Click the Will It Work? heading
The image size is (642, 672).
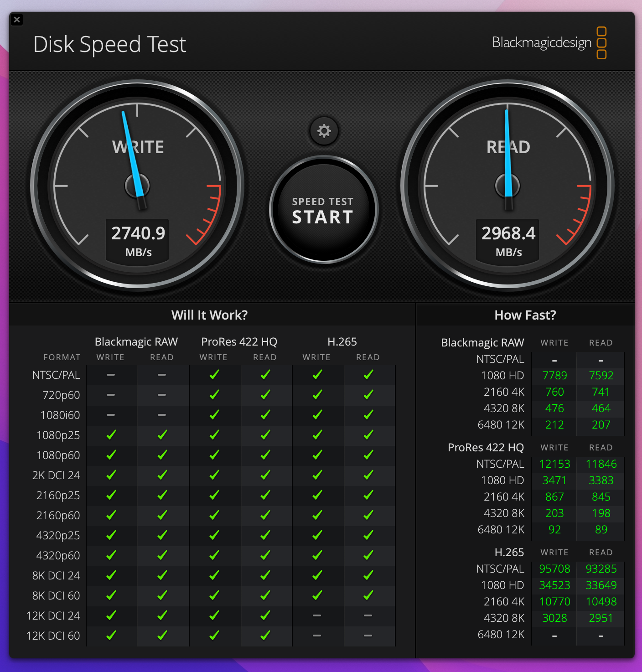[210, 315]
